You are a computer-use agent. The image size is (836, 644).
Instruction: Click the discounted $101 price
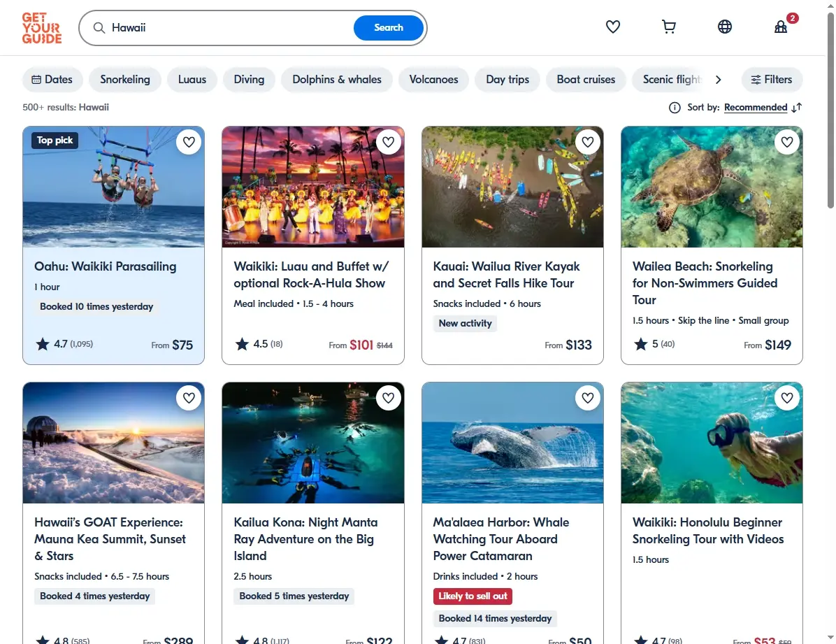pos(361,345)
